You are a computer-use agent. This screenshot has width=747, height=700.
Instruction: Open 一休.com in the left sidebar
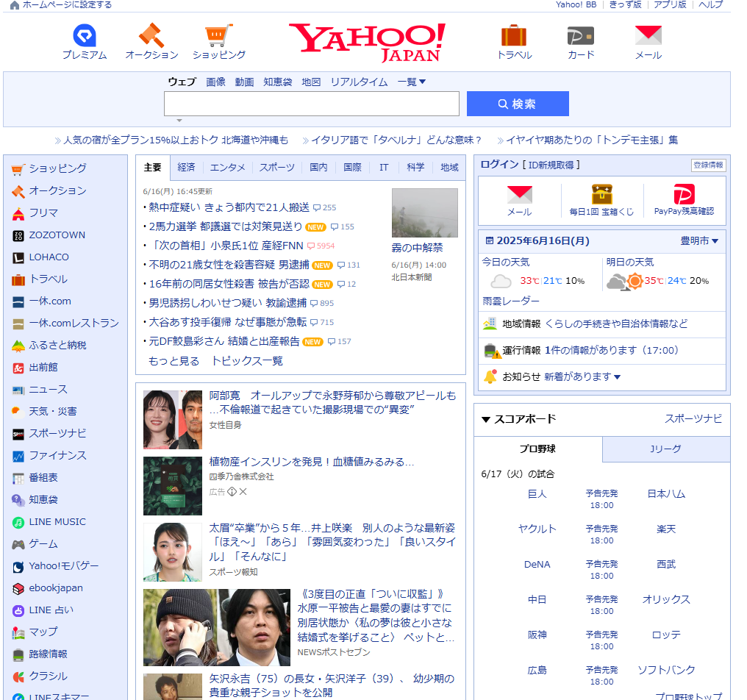click(x=49, y=301)
